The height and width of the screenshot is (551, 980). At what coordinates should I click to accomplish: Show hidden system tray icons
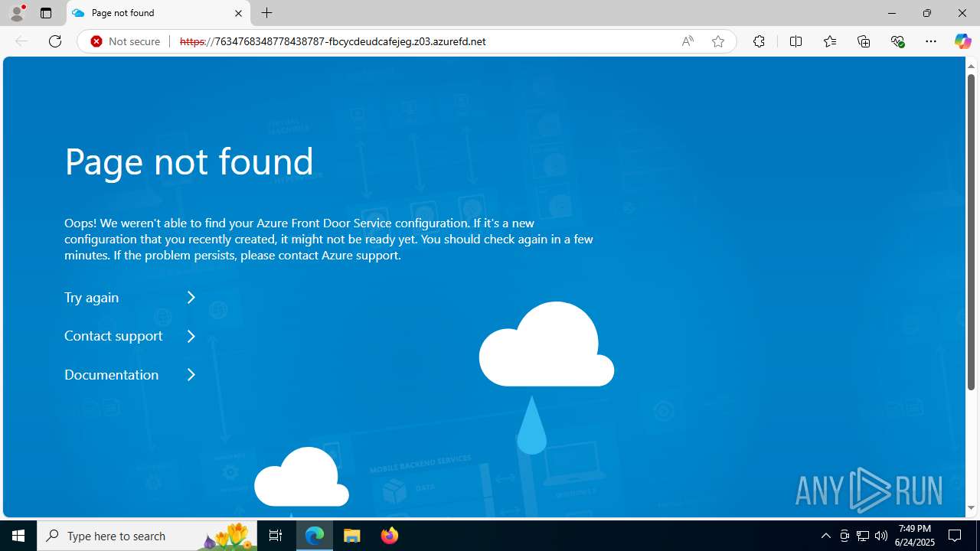[825, 536]
